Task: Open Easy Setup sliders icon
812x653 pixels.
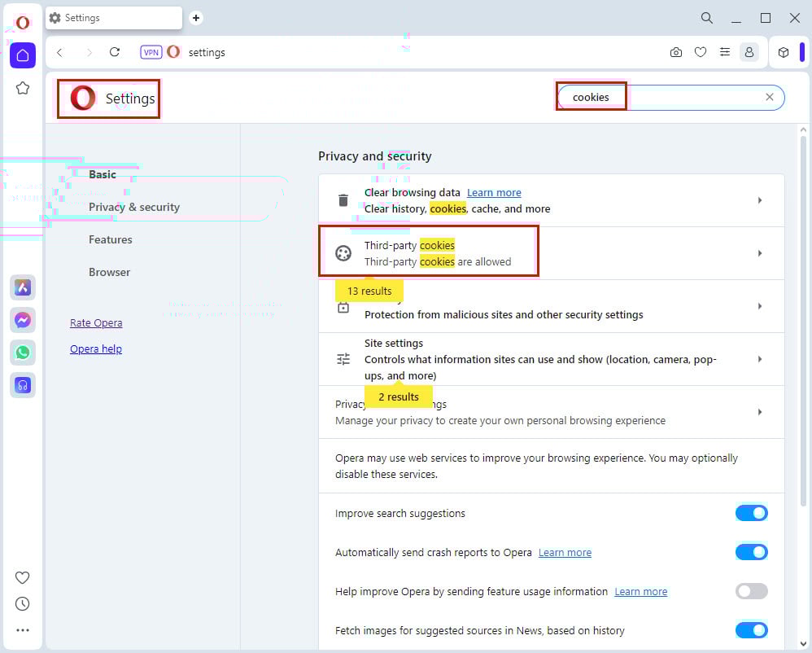Action: pyautogui.click(x=725, y=52)
